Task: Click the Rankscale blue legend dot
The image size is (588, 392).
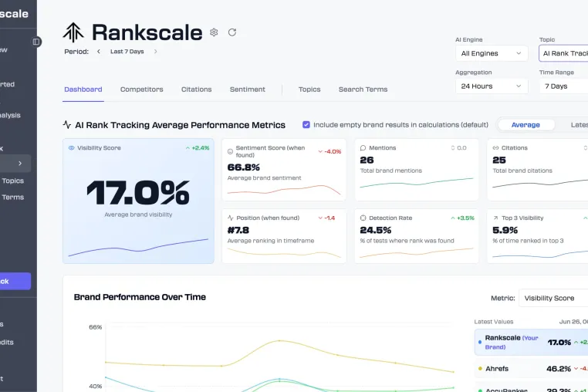Action: point(480,342)
